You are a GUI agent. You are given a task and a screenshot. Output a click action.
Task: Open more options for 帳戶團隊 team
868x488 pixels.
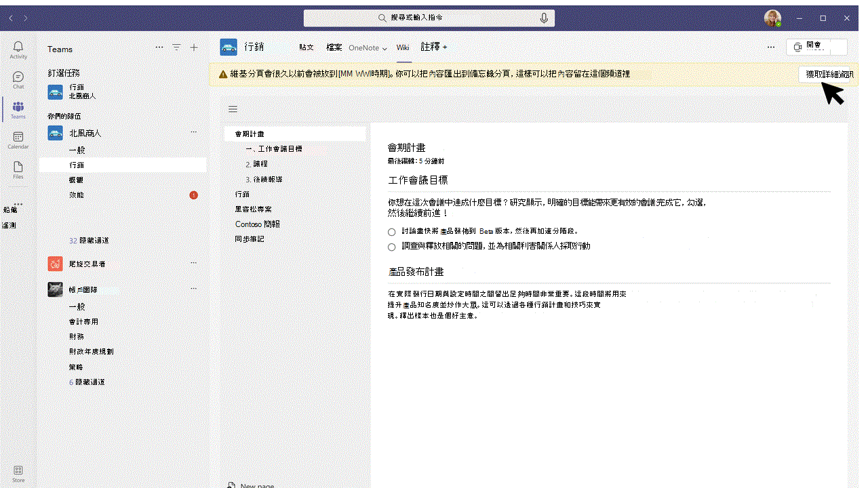click(x=193, y=289)
